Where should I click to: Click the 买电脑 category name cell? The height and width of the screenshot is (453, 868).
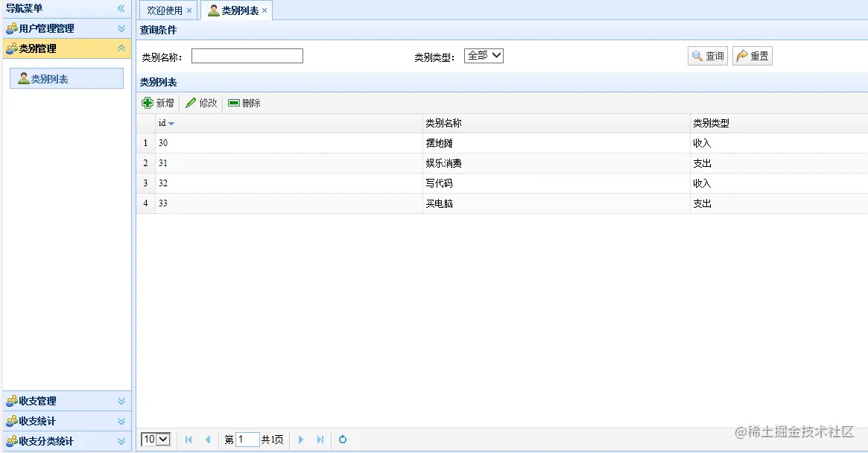557,203
